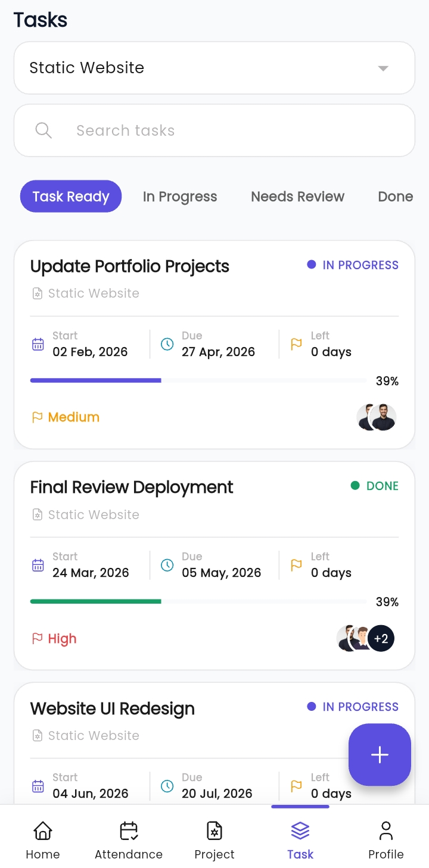Click the 27 Apr, 2026 due date
Viewport: 429px width, 868px height.
click(218, 352)
